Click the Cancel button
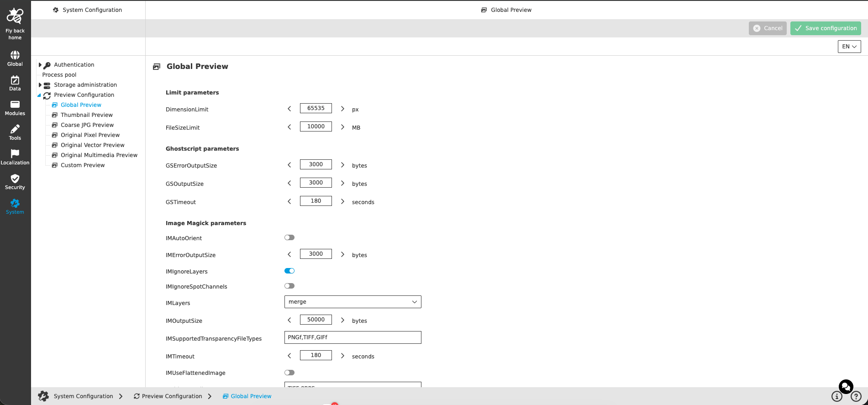868x405 pixels. (768, 28)
